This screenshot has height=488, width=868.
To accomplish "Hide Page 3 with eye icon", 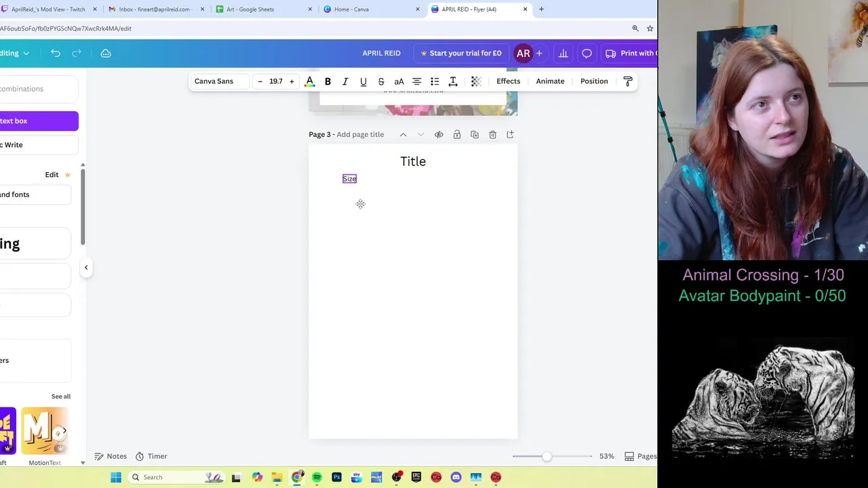I will click(439, 134).
